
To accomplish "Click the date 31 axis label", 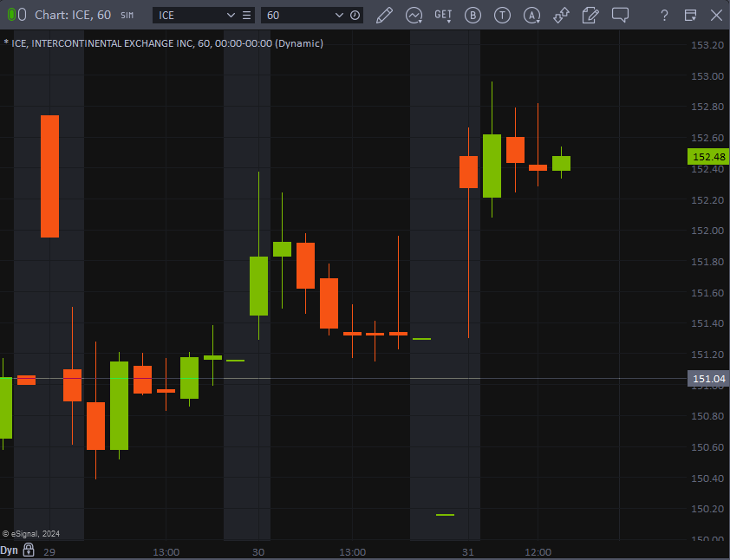I will click(x=468, y=552).
